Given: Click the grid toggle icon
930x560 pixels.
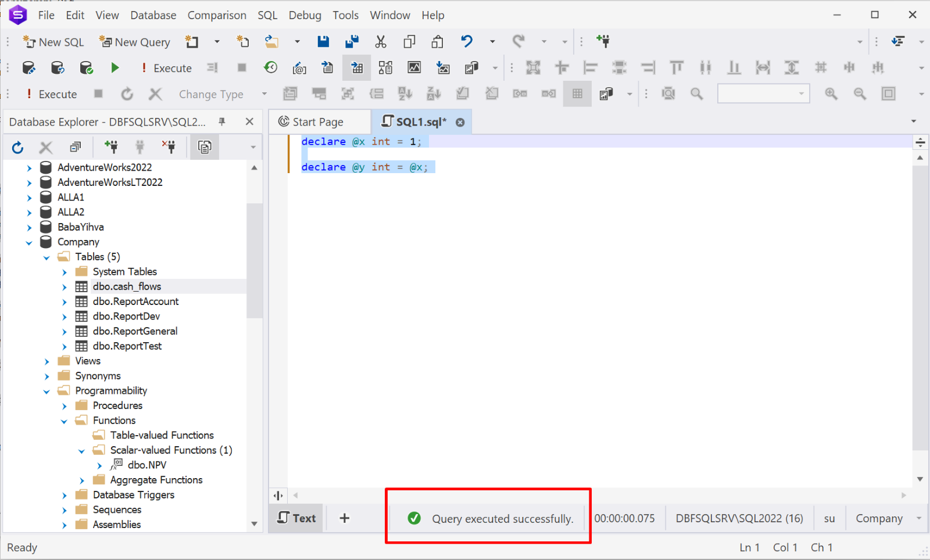Looking at the screenshot, I should [577, 94].
